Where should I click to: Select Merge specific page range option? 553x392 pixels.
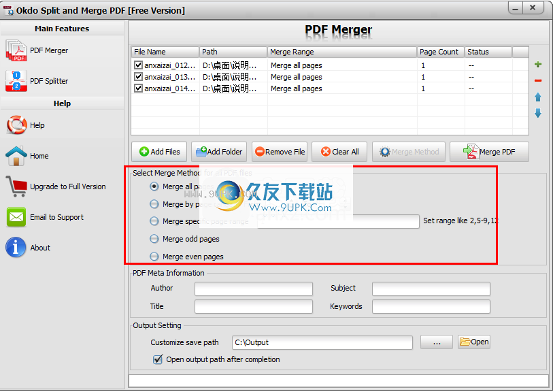click(x=154, y=221)
